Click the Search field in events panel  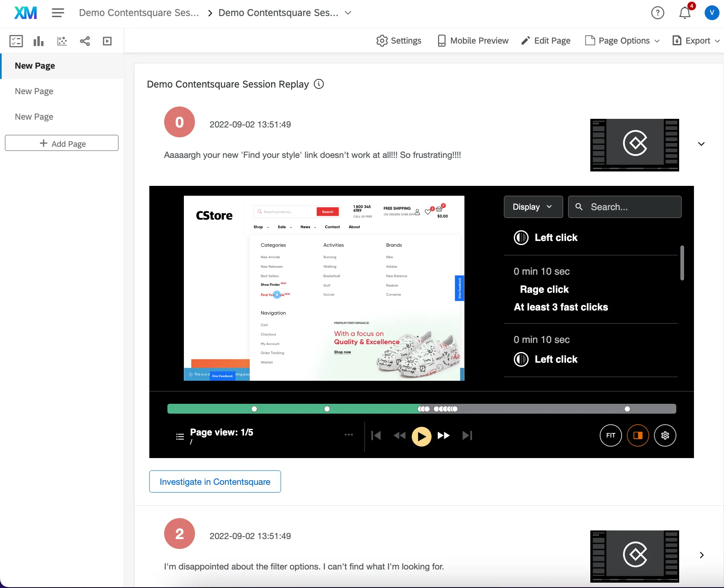pyautogui.click(x=624, y=207)
